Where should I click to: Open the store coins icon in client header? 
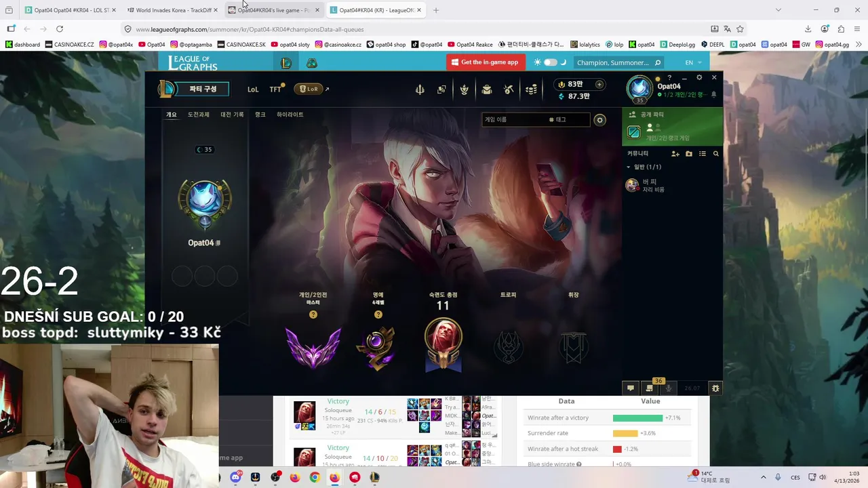pyautogui.click(x=532, y=89)
